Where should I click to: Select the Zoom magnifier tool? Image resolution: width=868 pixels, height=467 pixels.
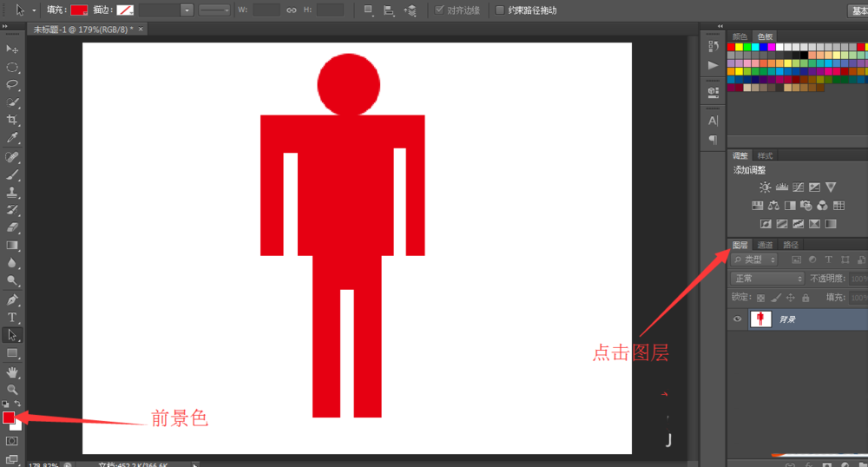pos(12,390)
